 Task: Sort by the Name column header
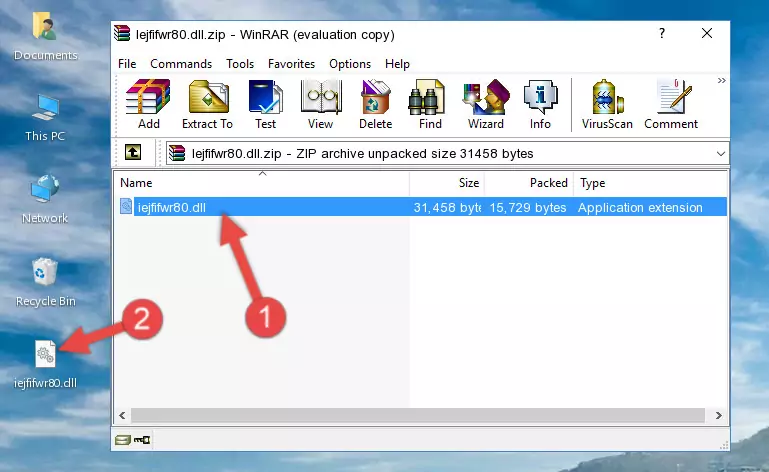coord(262,183)
